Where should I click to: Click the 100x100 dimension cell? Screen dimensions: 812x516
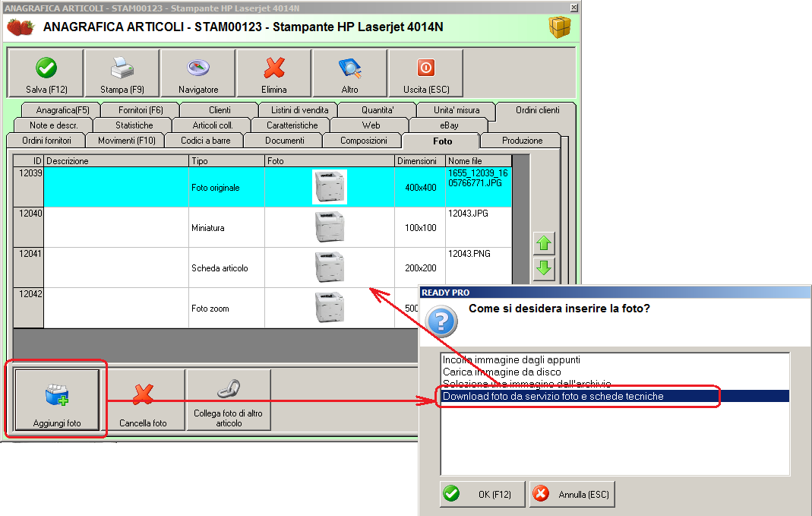tap(420, 227)
